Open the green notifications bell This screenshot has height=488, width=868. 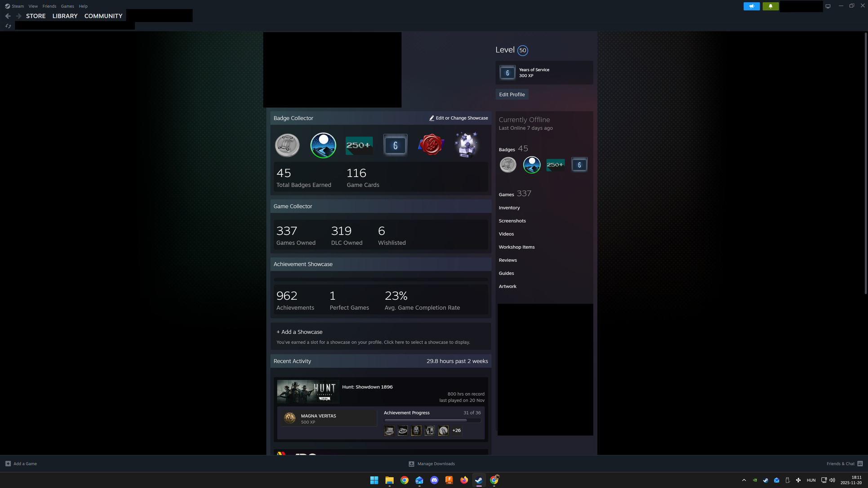pos(770,6)
